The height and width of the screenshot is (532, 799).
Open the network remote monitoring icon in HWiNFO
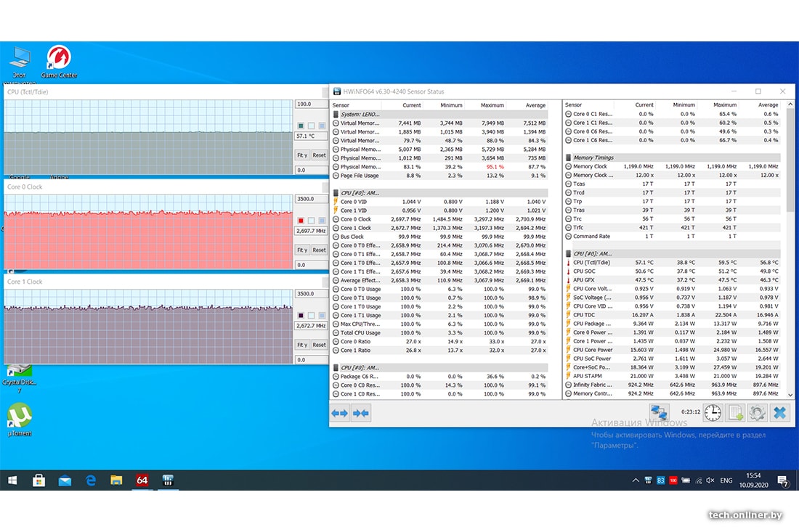pos(660,413)
